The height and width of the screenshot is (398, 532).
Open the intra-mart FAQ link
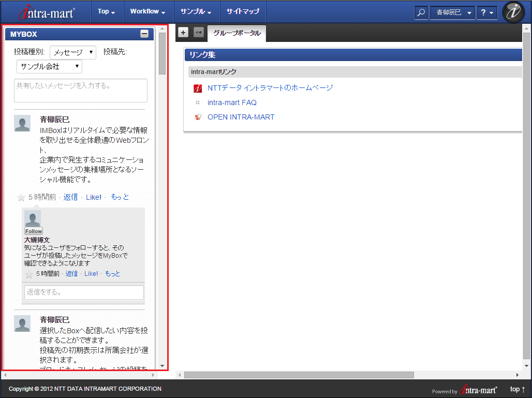(232, 102)
